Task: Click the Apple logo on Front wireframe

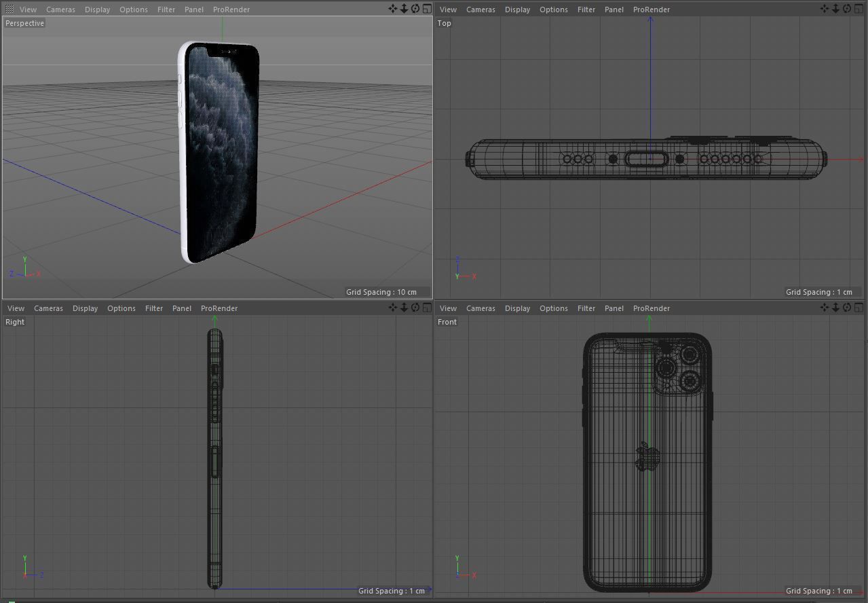Action: click(647, 456)
